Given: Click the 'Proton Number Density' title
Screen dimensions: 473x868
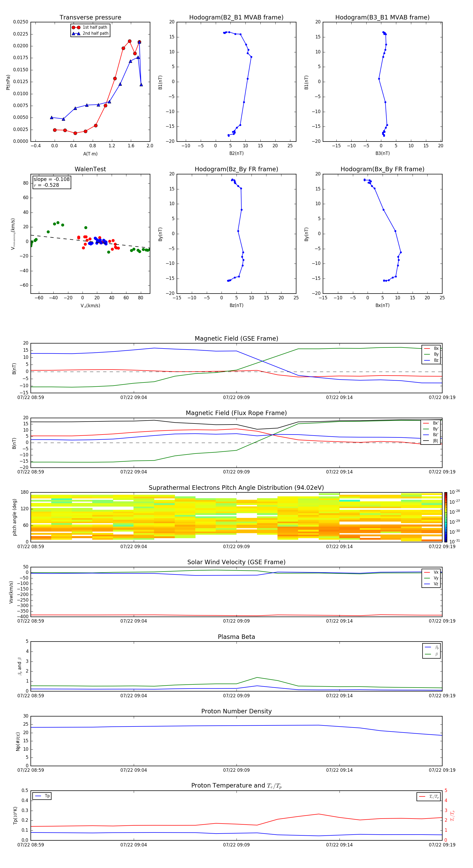Looking at the screenshot, I should (236, 711).
